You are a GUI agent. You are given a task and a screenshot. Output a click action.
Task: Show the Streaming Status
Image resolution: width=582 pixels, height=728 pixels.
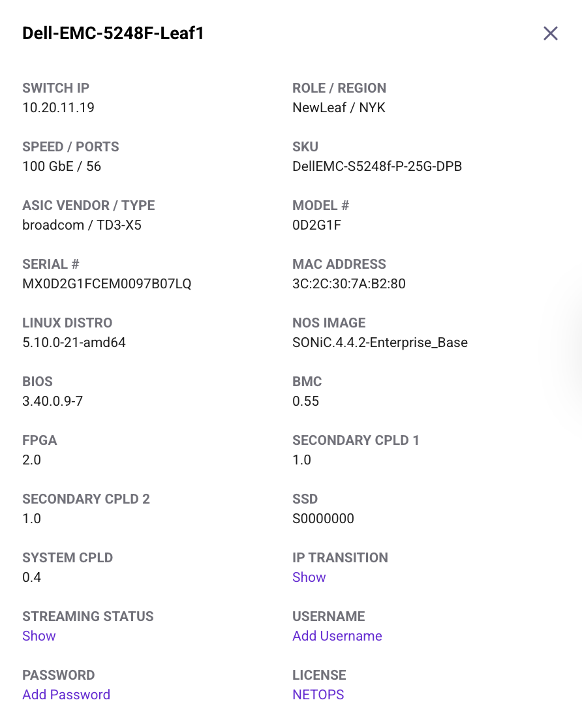[x=39, y=636]
